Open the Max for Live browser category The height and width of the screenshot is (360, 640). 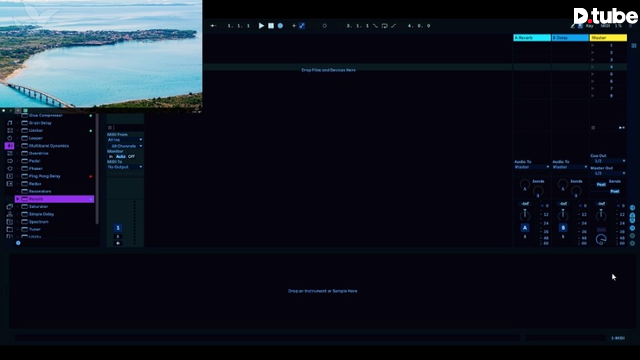[9, 161]
